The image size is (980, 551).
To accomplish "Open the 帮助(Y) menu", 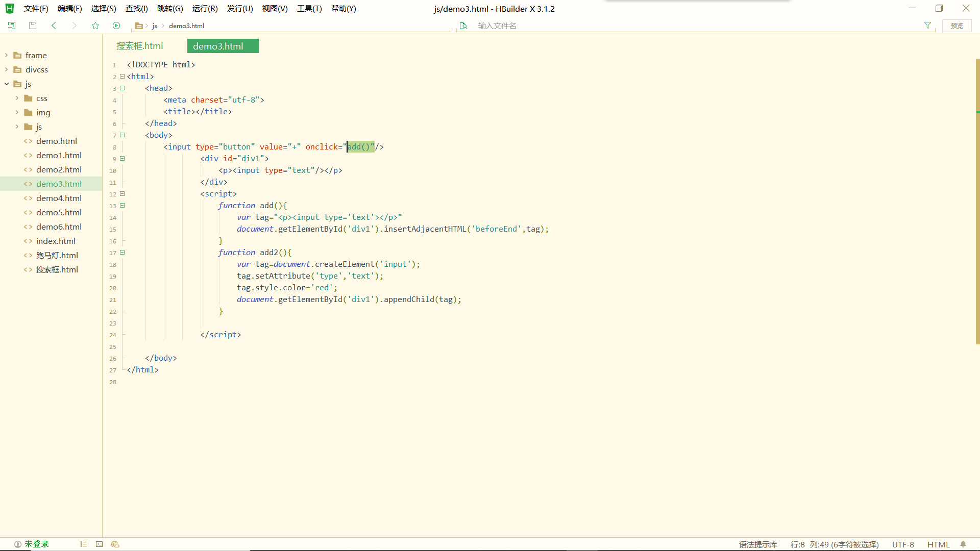I will pyautogui.click(x=344, y=9).
